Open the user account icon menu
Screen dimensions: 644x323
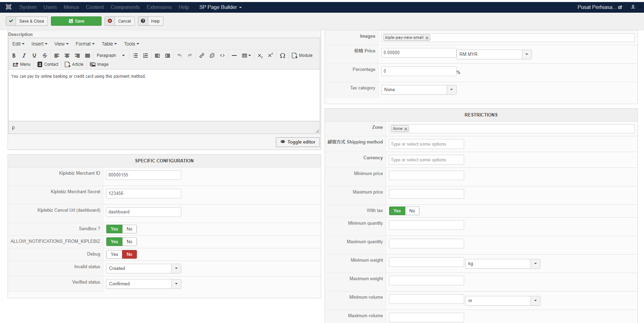tap(633, 7)
